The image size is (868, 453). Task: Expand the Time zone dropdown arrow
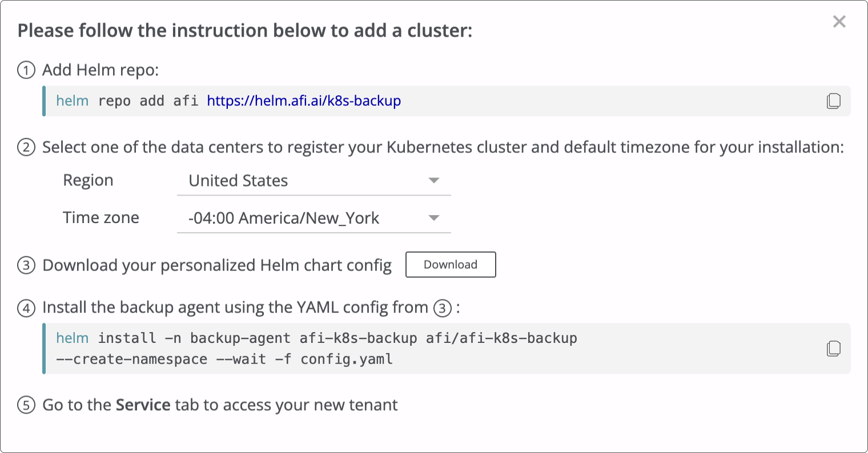[434, 218]
